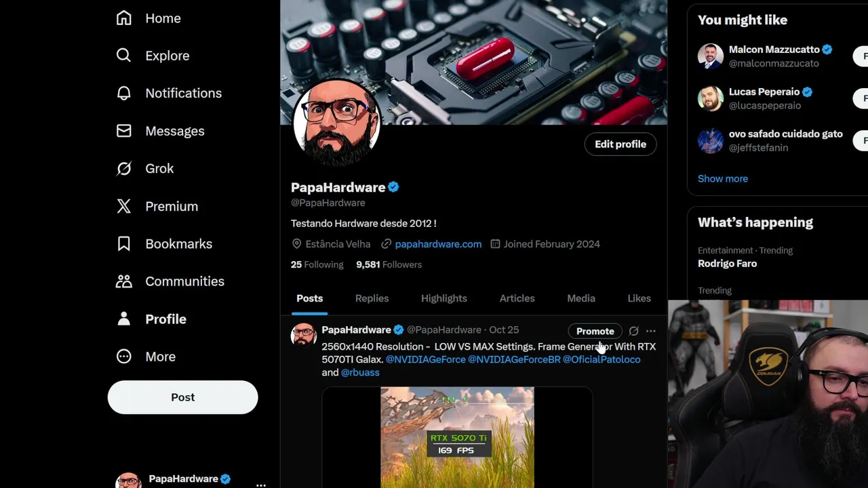The width and height of the screenshot is (868, 488).
Task: Click the Notifications bell icon
Action: (123, 93)
